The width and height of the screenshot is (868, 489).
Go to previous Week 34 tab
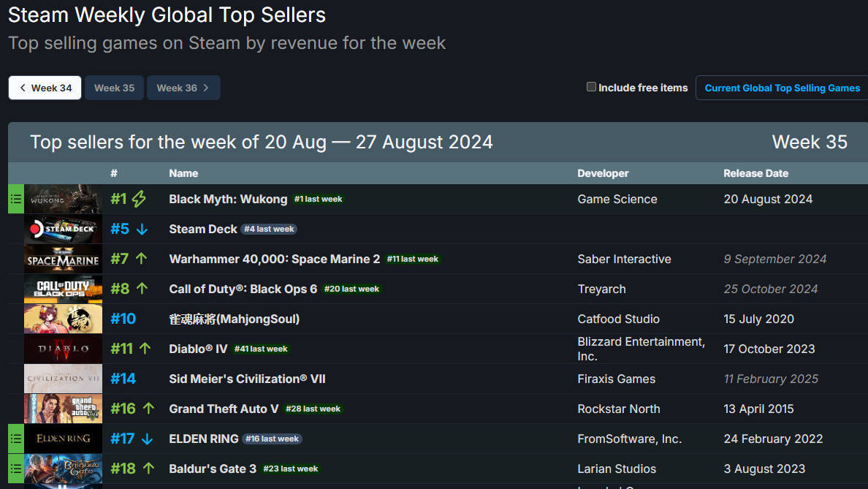click(x=45, y=88)
